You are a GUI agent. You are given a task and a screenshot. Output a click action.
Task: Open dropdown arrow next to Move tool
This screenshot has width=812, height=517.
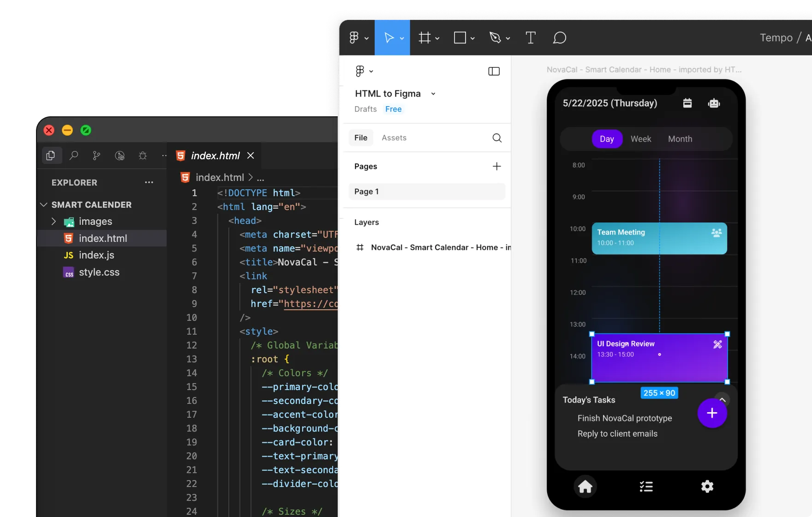[x=402, y=38]
